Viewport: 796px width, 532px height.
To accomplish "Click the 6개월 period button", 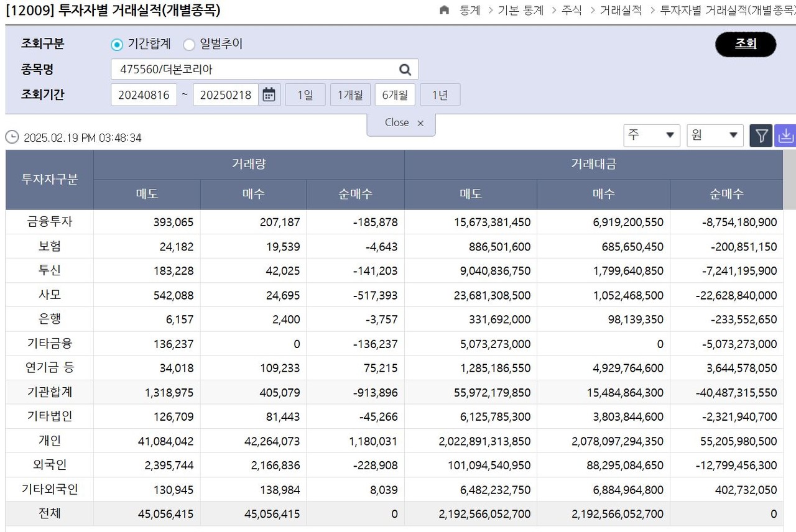I will click(x=395, y=94).
